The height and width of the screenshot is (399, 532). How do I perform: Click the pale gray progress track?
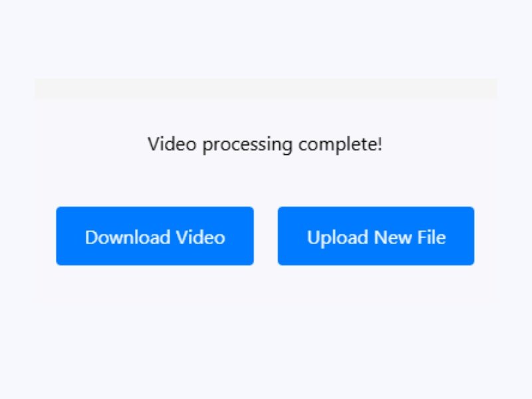[266, 89]
